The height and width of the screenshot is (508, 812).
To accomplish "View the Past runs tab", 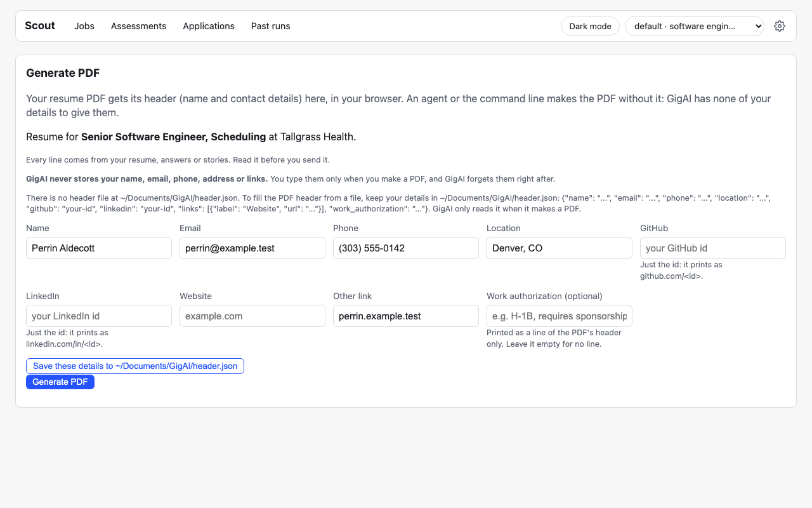I will pos(270,26).
